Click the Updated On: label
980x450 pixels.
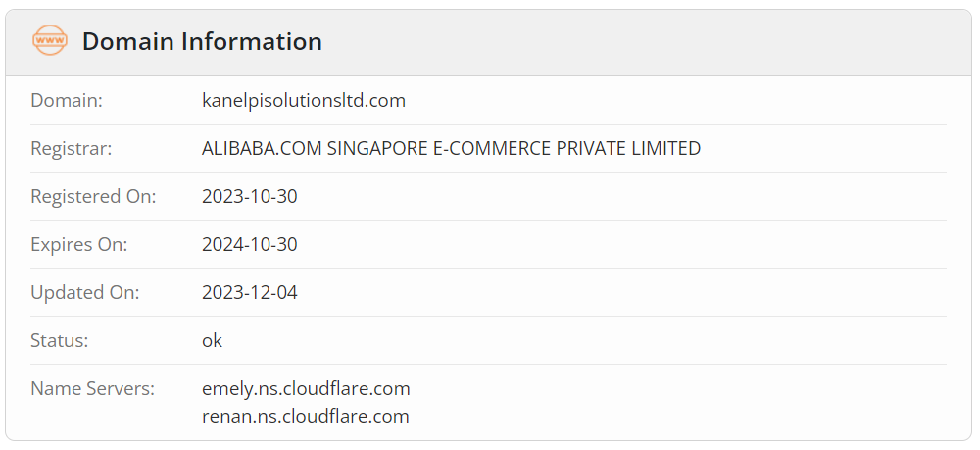[x=85, y=292]
